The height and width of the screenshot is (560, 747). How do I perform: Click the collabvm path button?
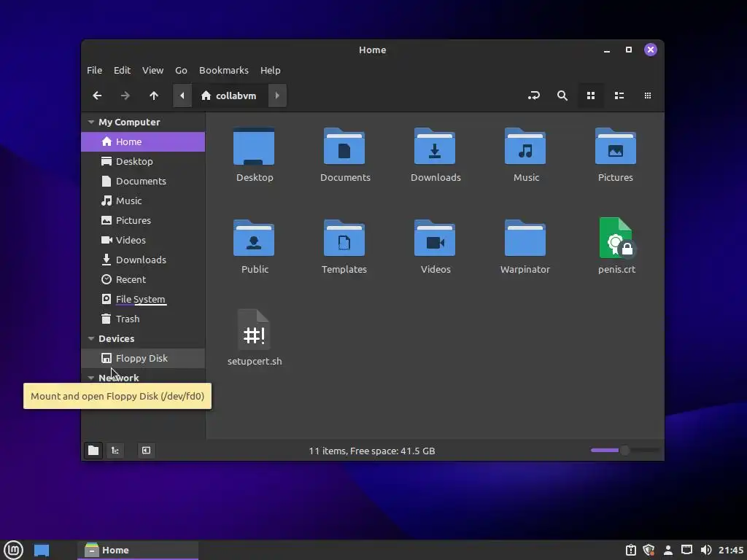click(229, 96)
